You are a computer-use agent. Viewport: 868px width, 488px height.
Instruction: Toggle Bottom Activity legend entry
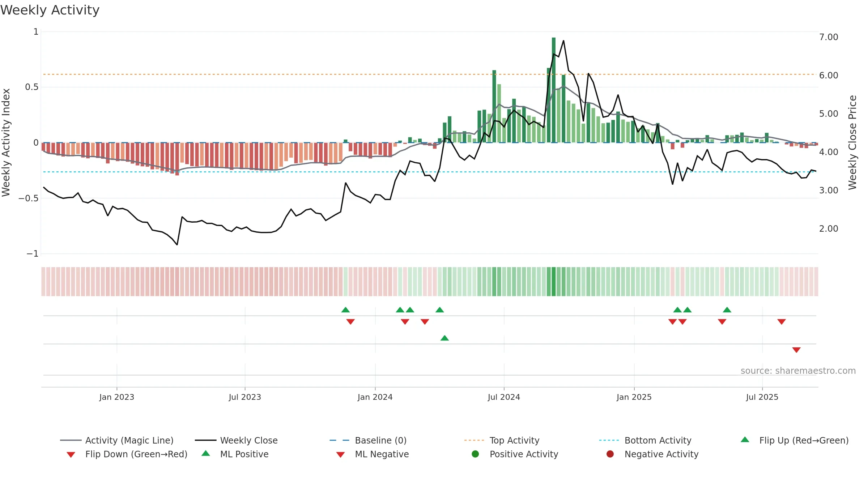645,440
